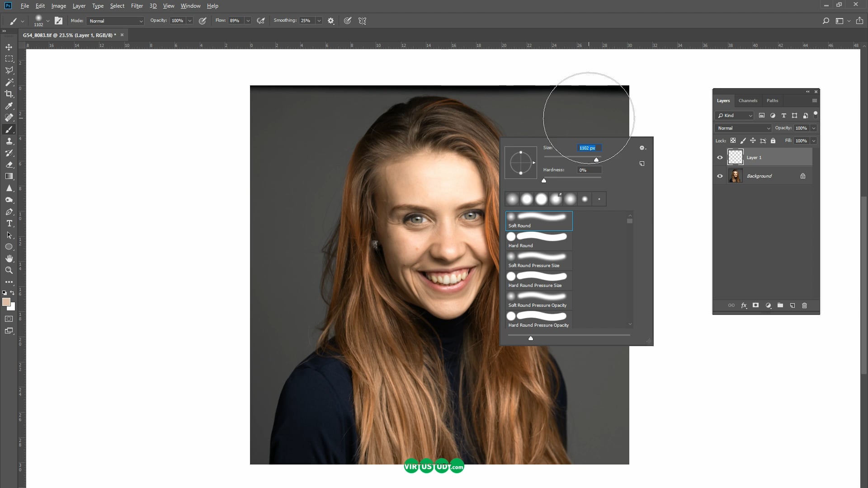Open the foreground color swatch
This screenshot has height=488, width=868.
click(6, 302)
